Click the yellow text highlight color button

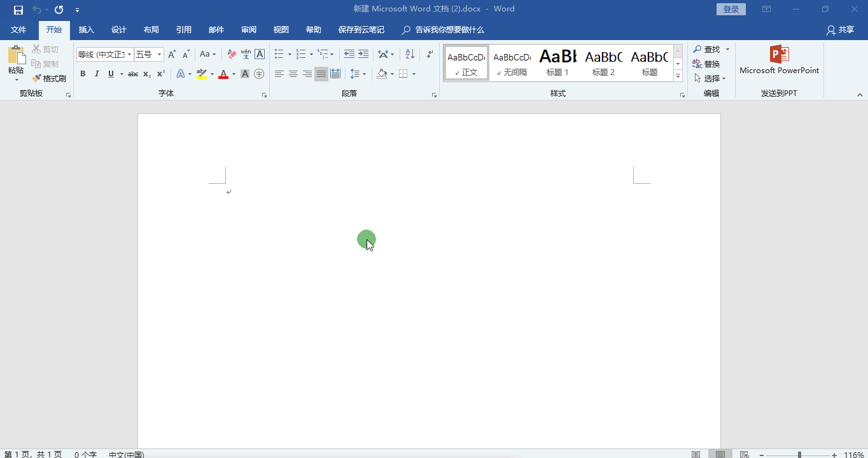point(202,74)
